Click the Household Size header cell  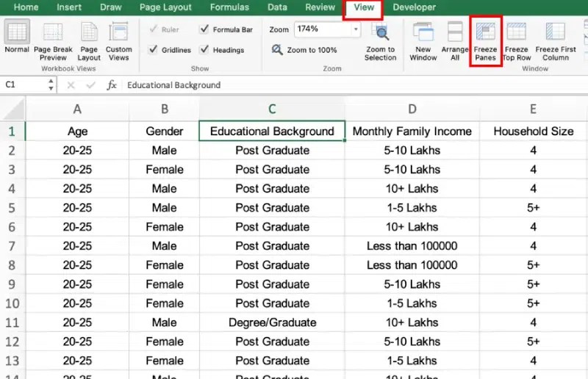[533, 131]
